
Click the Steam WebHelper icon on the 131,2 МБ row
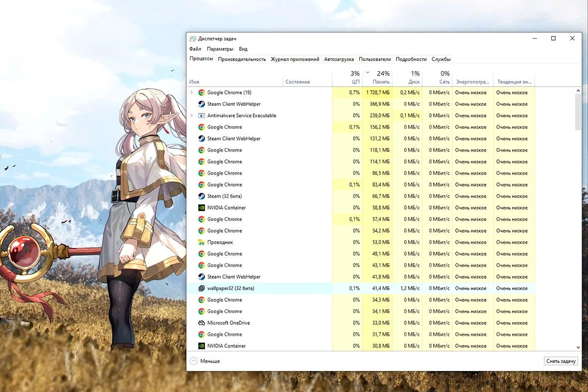201,139
